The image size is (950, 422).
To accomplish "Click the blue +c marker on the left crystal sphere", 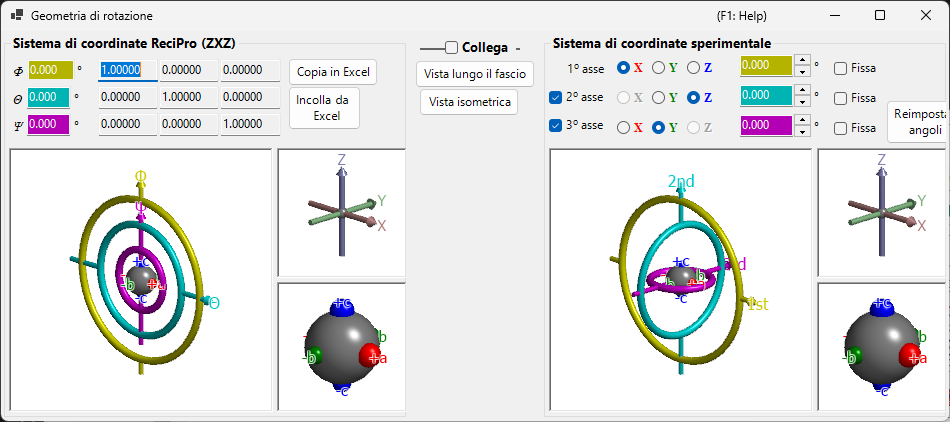I will coord(342,306).
